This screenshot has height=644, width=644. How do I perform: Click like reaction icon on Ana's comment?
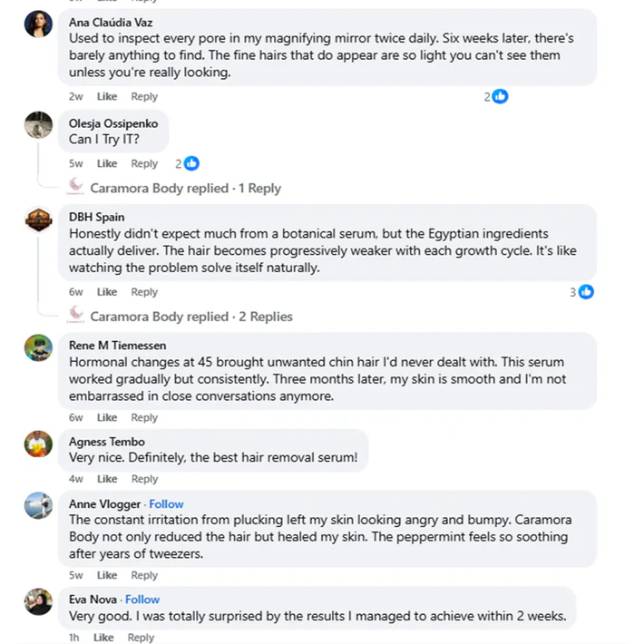point(500,96)
